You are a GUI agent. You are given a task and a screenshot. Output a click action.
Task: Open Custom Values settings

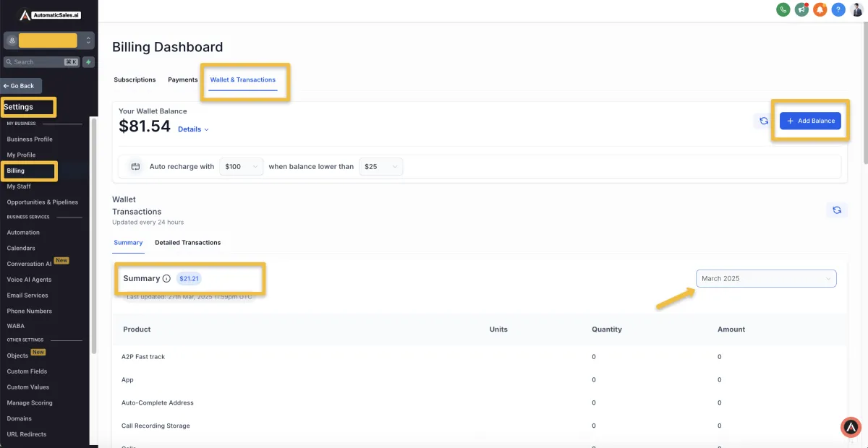(28, 387)
